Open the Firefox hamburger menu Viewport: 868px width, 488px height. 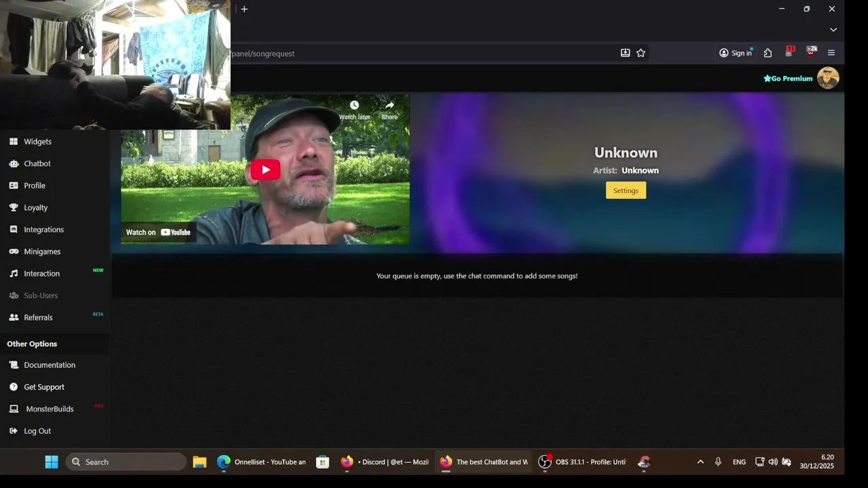pos(831,53)
